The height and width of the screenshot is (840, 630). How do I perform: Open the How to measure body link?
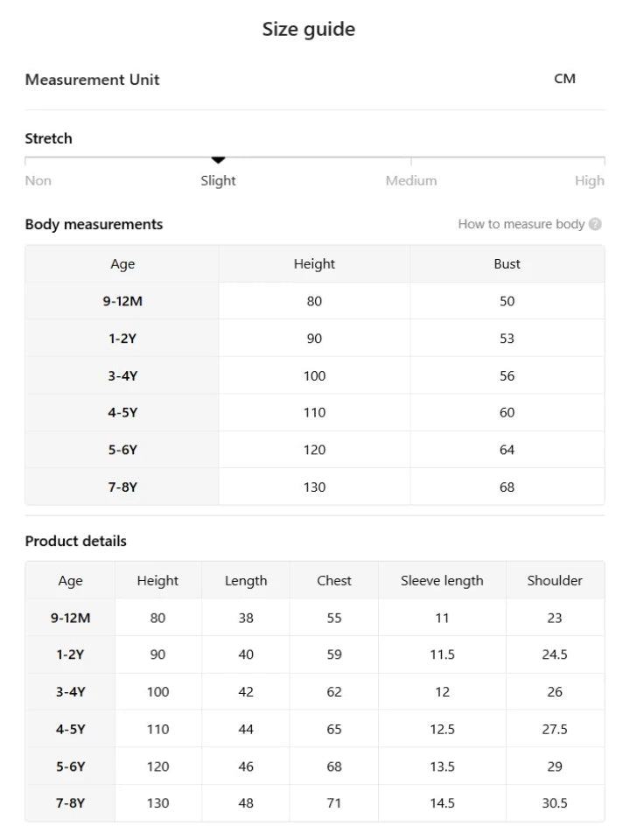[x=521, y=224]
